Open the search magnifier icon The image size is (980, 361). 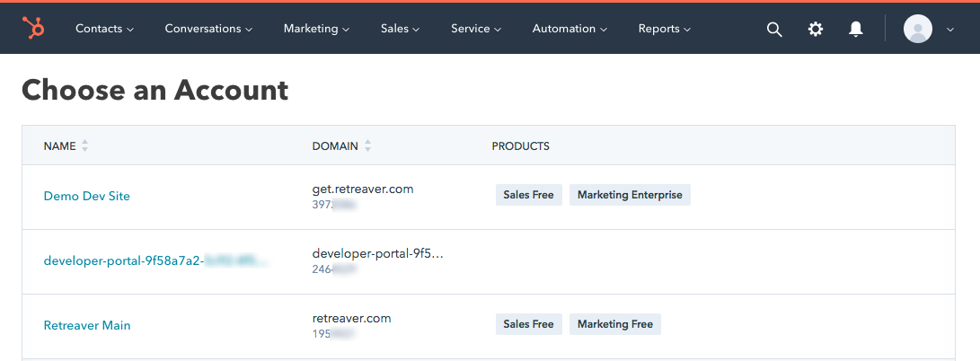(x=774, y=29)
